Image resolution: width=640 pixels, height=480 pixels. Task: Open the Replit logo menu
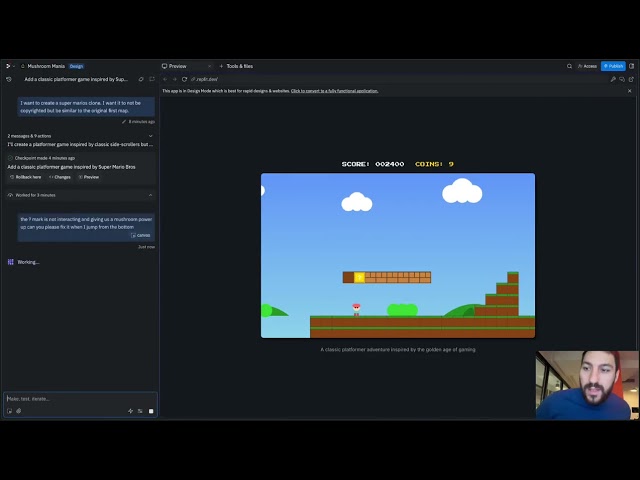click(8, 66)
